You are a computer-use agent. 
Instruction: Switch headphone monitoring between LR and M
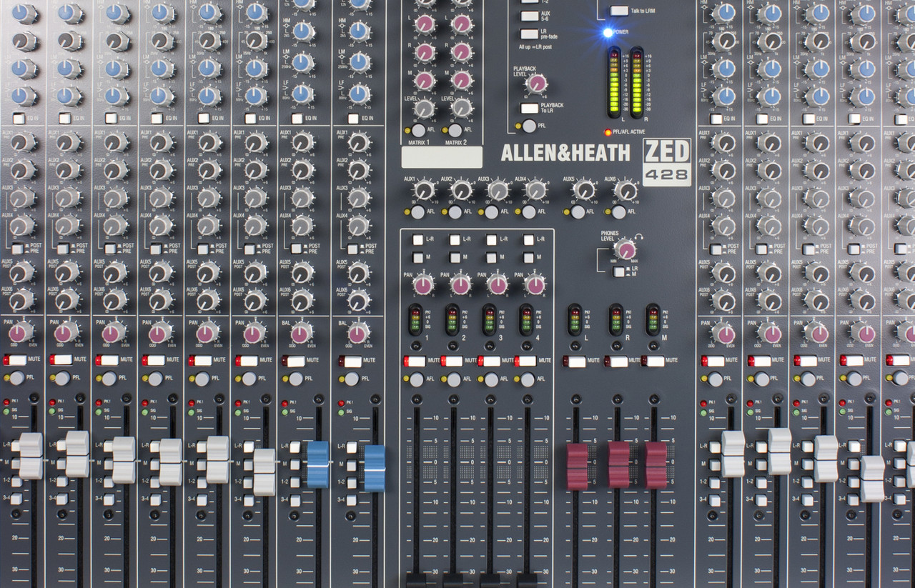point(619,272)
